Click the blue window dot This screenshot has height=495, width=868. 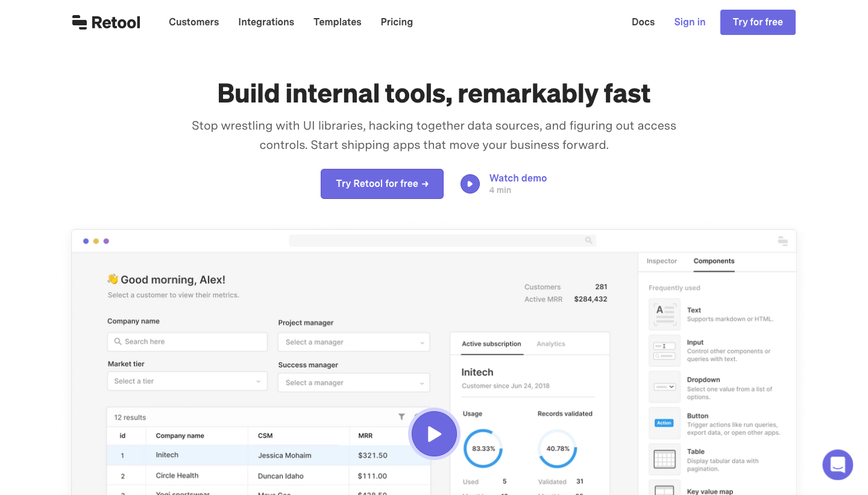[x=86, y=241]
